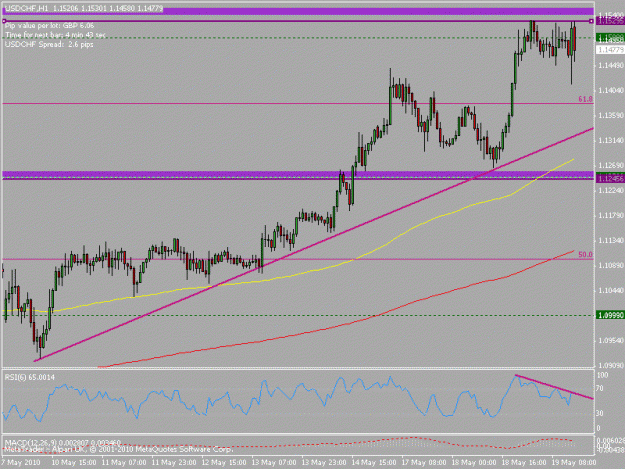625x469 pixels.
Task: Click the '14 May 15:00' time axis label
Action: click(374, 462)
